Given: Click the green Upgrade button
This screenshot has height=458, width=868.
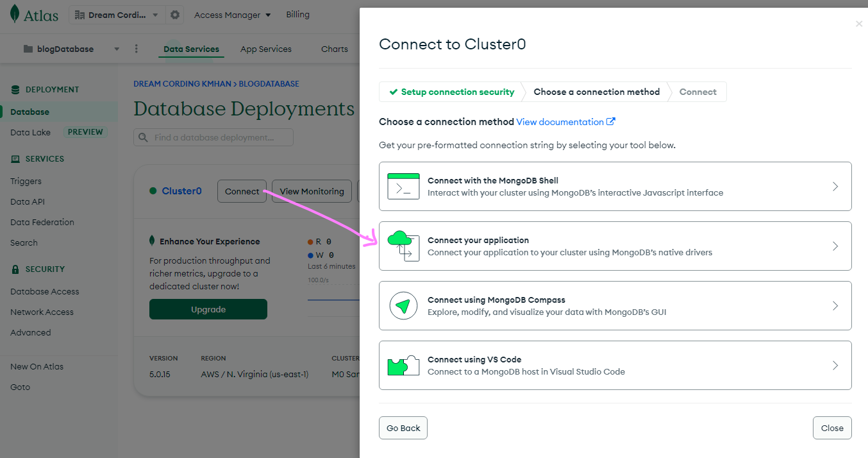Looking at the screenshot, I should (208, 309).
